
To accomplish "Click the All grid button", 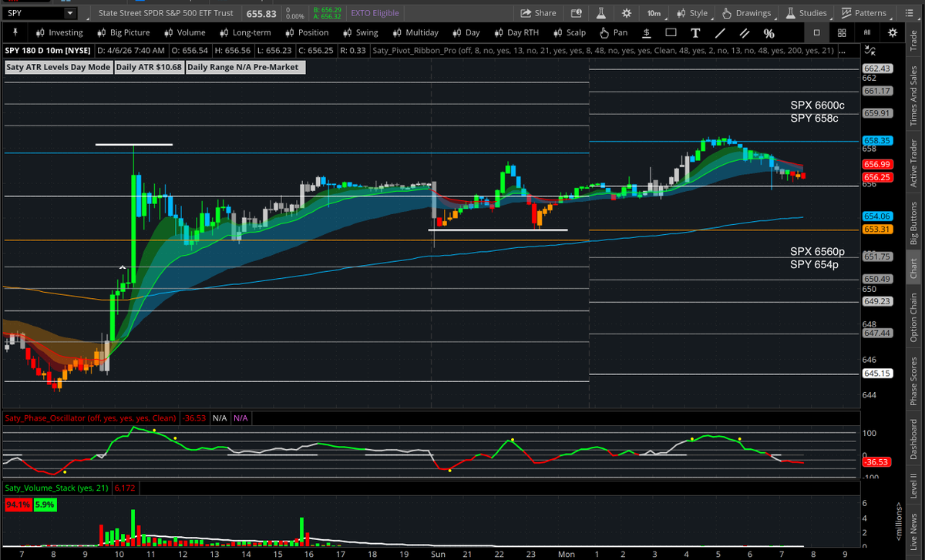I will point(867,32).
